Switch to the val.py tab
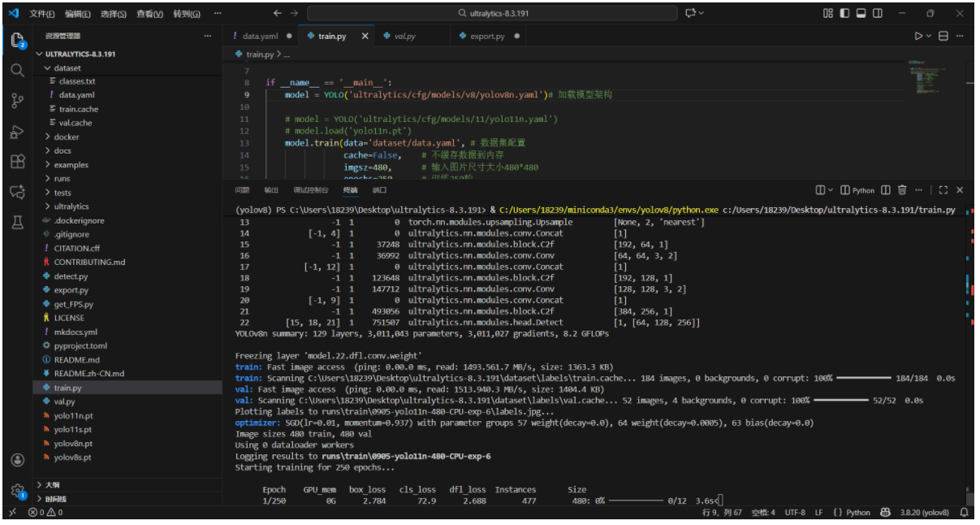The width and height of the screenshot is (980, 525). [404, 36]
